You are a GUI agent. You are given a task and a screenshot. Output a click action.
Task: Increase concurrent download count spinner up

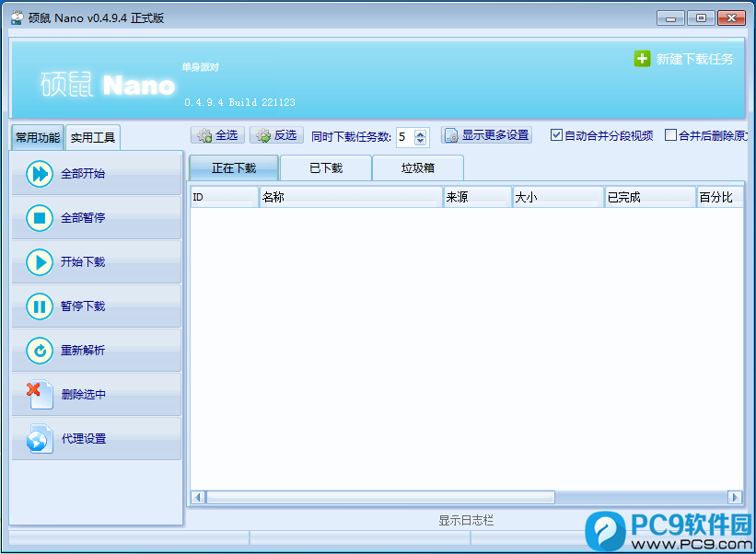(421, 133)
